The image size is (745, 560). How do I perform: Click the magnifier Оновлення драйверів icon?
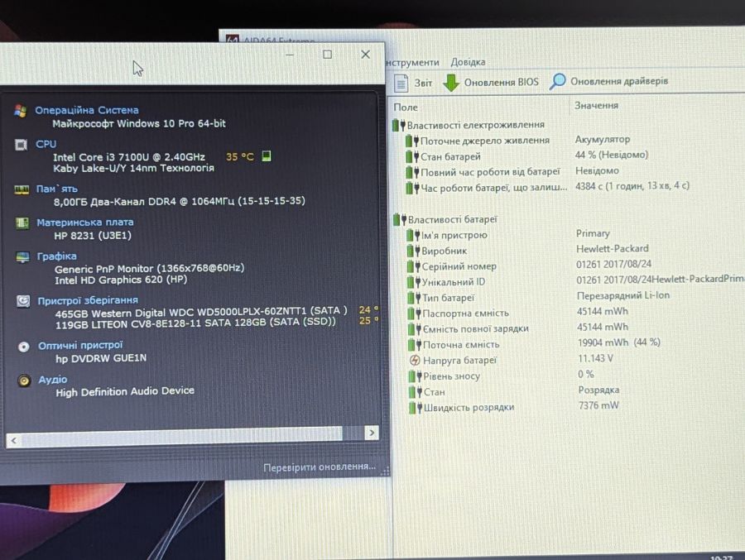(557, 81)
